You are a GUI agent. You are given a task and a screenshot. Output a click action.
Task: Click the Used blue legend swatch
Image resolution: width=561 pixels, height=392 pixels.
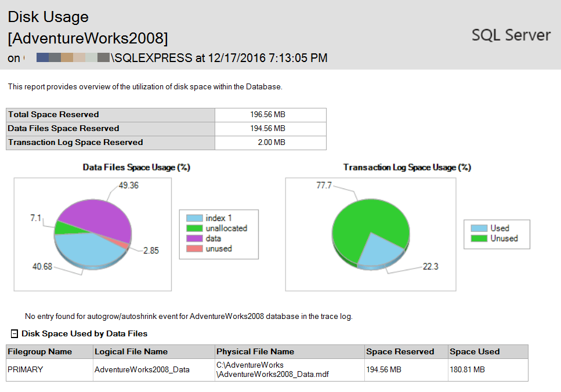click(479, 228)
